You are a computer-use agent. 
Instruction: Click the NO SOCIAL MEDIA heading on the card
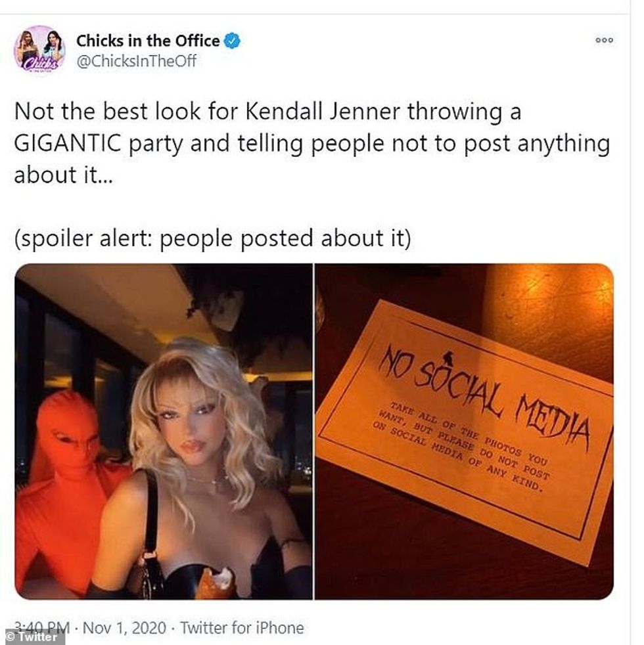click(x=484, y=395)
